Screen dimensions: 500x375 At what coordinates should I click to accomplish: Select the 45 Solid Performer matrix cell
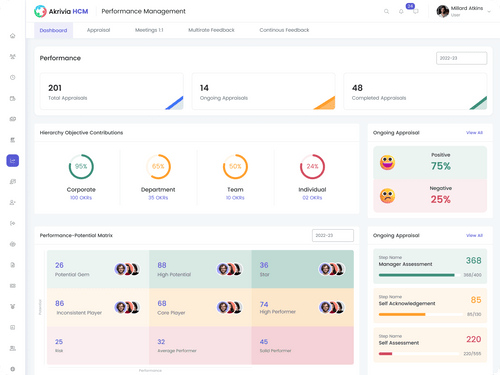tap(303, 345)
